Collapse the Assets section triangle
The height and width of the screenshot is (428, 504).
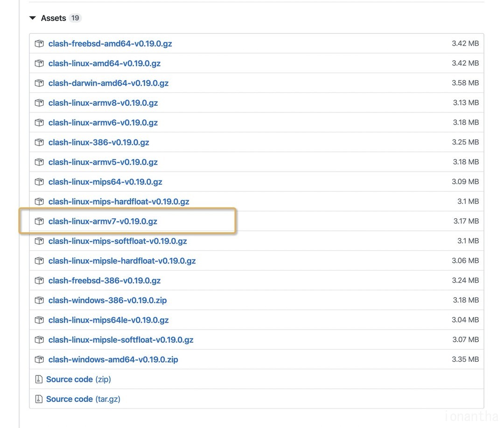[32, 18]
